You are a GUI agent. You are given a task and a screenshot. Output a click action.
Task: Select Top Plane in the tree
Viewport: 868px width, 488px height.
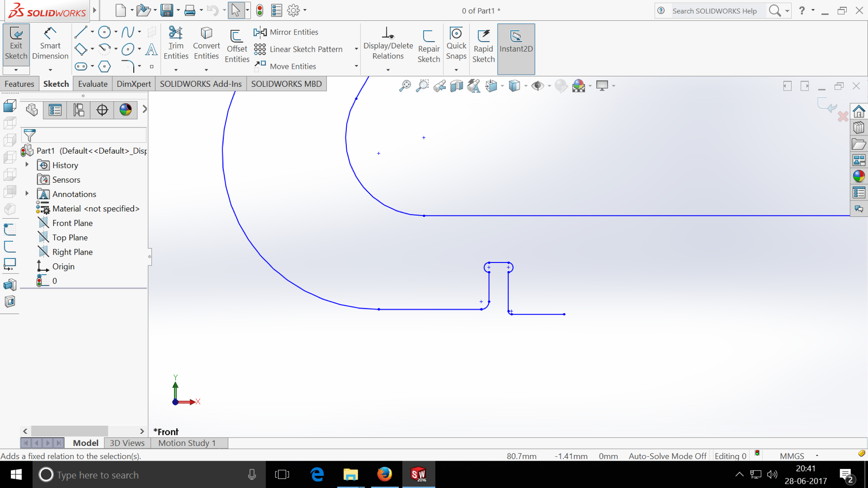point(63,237)
